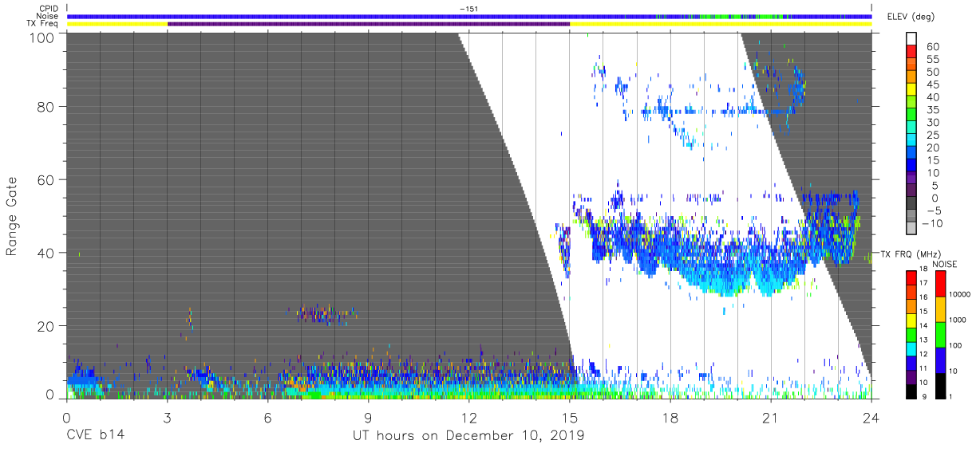Click the 45 label on ELEV colorbar
The image size is (980, 452).
tap(932, 85)
